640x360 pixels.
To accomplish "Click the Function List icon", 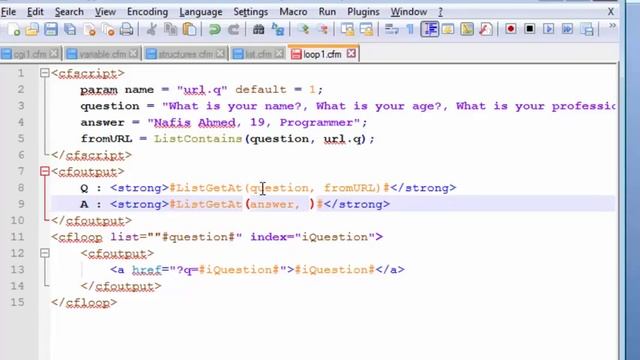I will tap(486, 29).
